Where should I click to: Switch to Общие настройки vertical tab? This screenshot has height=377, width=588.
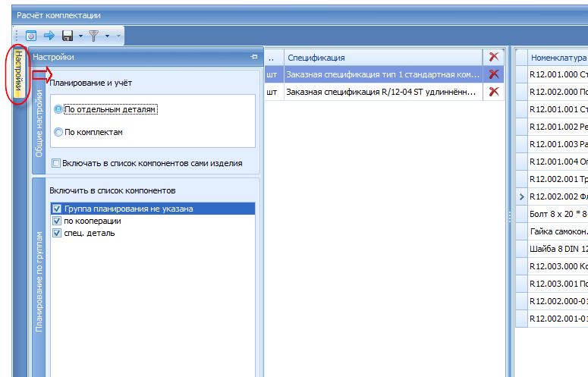pyautogui.click(x=39, y=122)
